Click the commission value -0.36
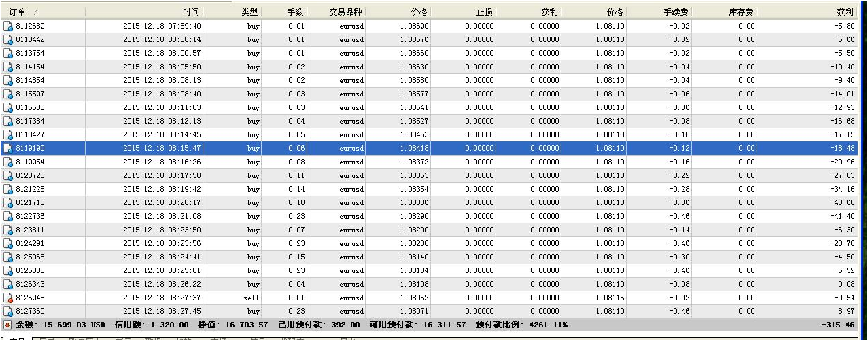 (678, 202)
